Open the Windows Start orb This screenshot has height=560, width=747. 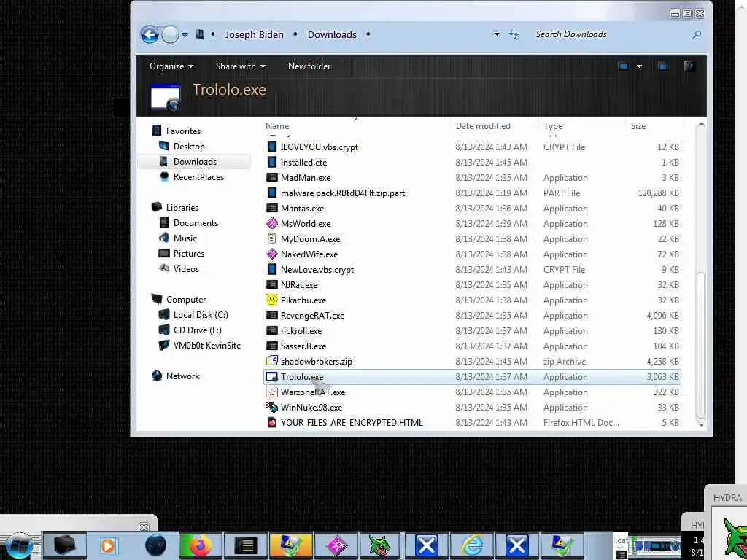pos(20,545)
